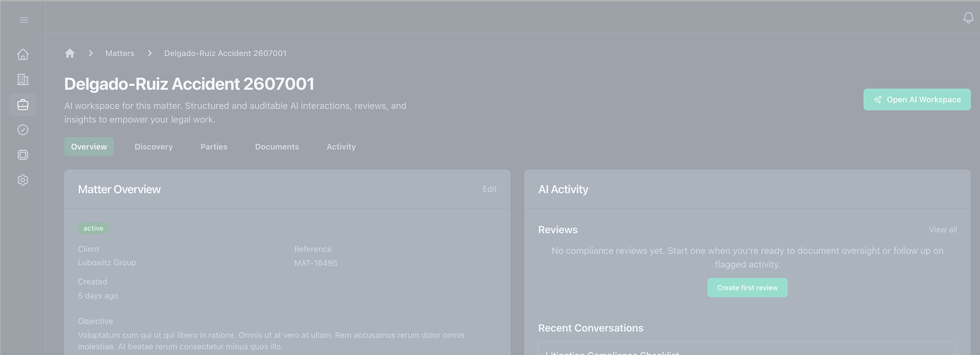This screenshot has height=355, width=980.
Task: Switch to the Activity tab
Action: click(x=341, y=147)
